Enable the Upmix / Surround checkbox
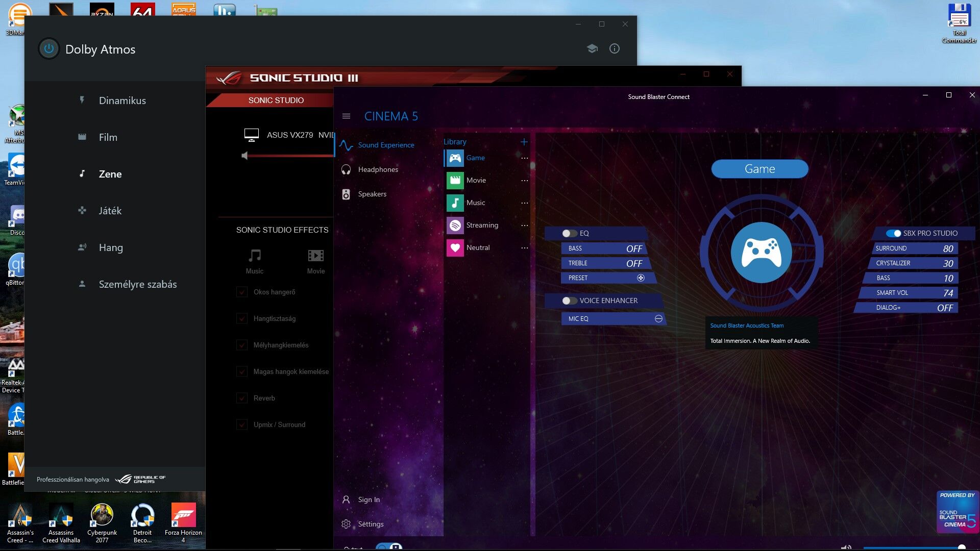The width and height of the screenshot is (980, 551). tap(242, 424)
